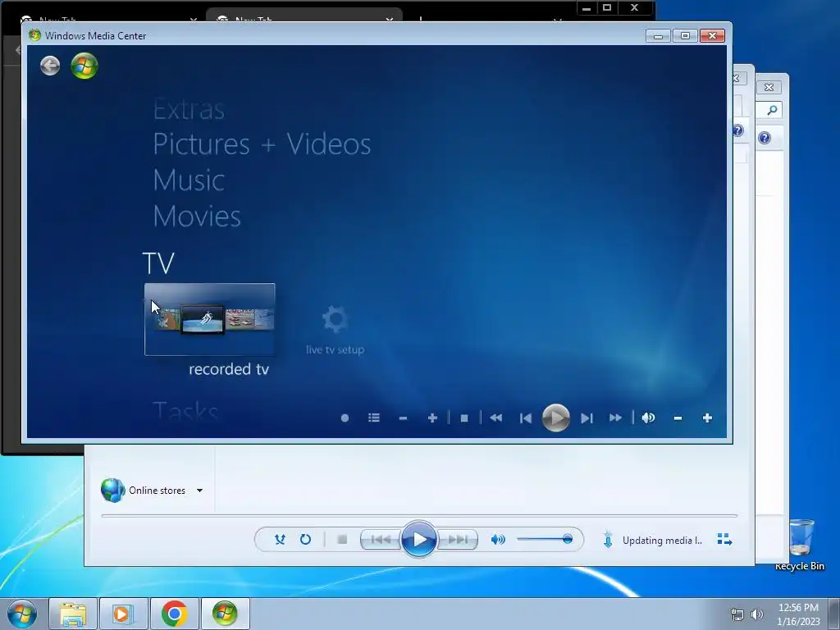This screenshot has height=630, width=840.
Task: Switch to Google Chrome from taskbar
Action: click(174, 614)
